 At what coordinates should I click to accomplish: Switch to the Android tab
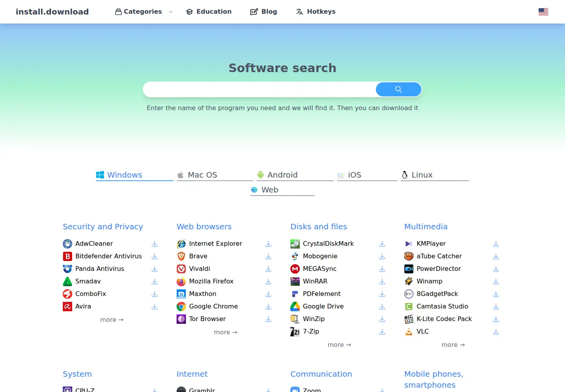295,175
